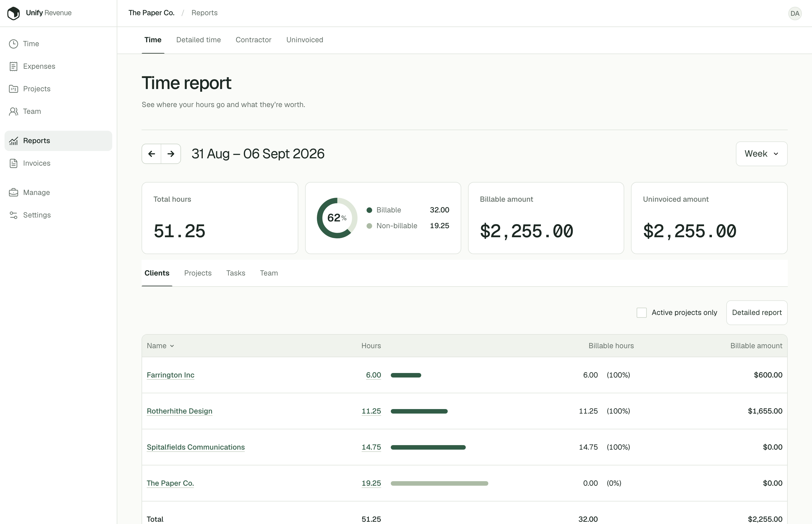Screen dimensions: 812x524
Task: Open the Rotherhithe Design client link
Action: click(x=179, y=411)
